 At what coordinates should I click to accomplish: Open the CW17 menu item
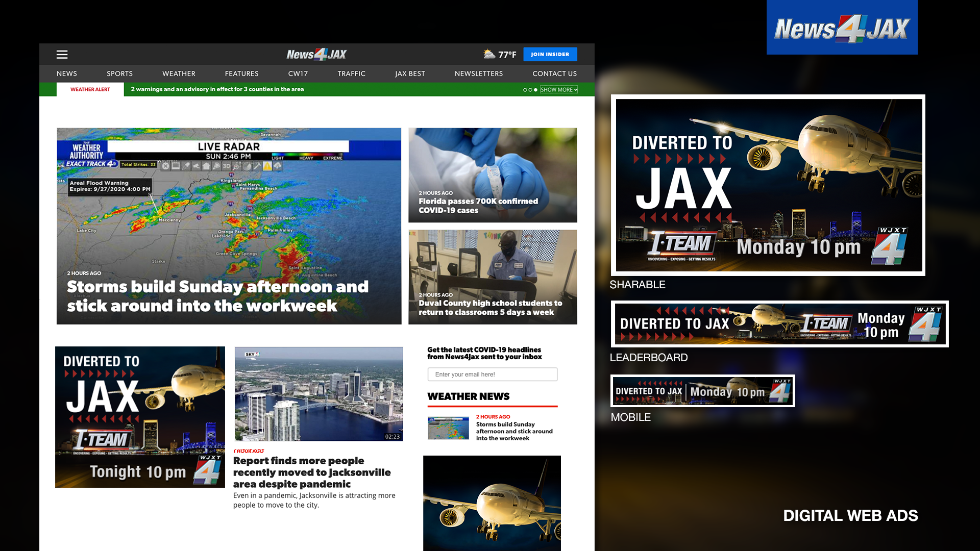[x=298, y=73]
